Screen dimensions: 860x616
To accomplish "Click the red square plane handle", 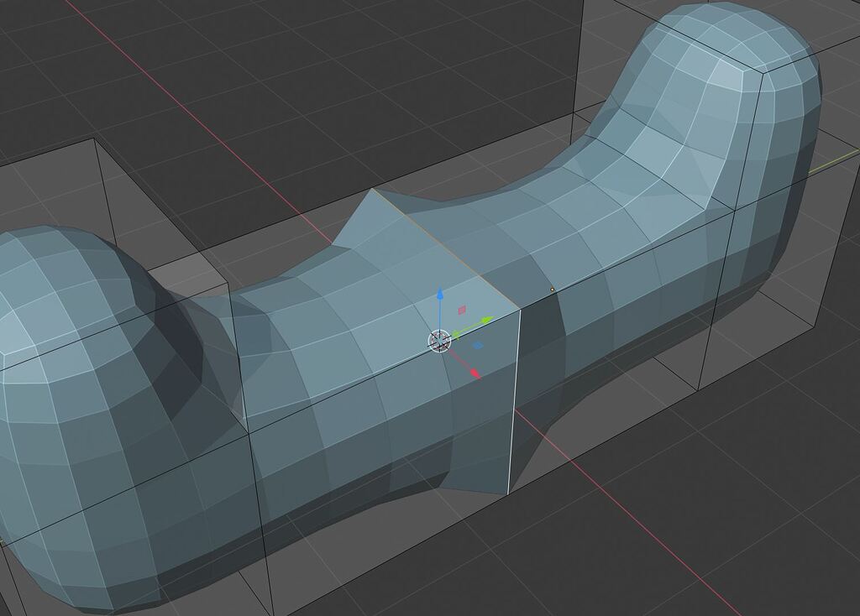I will tap(462, 311).
